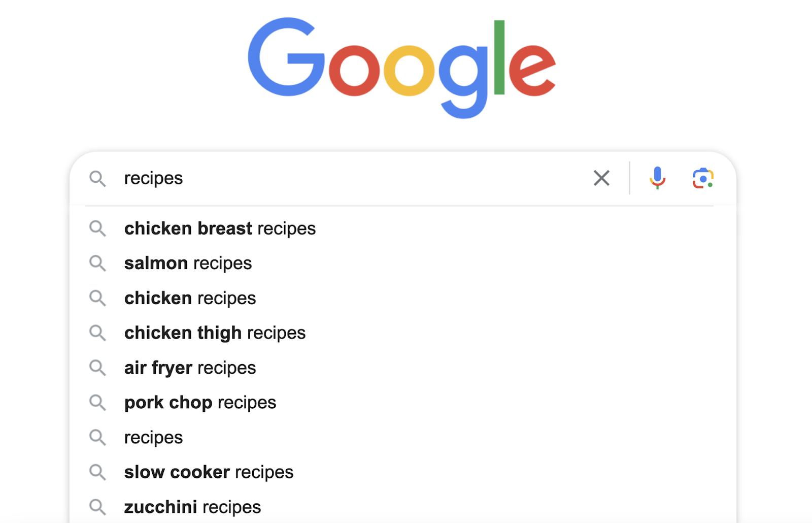This screenshot has height=523, width=812.
Task: Click the magnifier icon in search box
Action: [x=97, y=178]
